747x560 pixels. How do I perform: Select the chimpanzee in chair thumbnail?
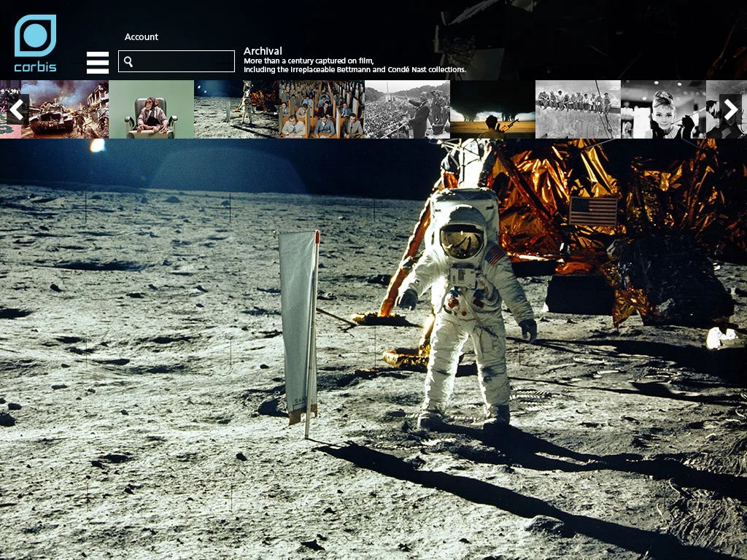[x=152, y=109]
